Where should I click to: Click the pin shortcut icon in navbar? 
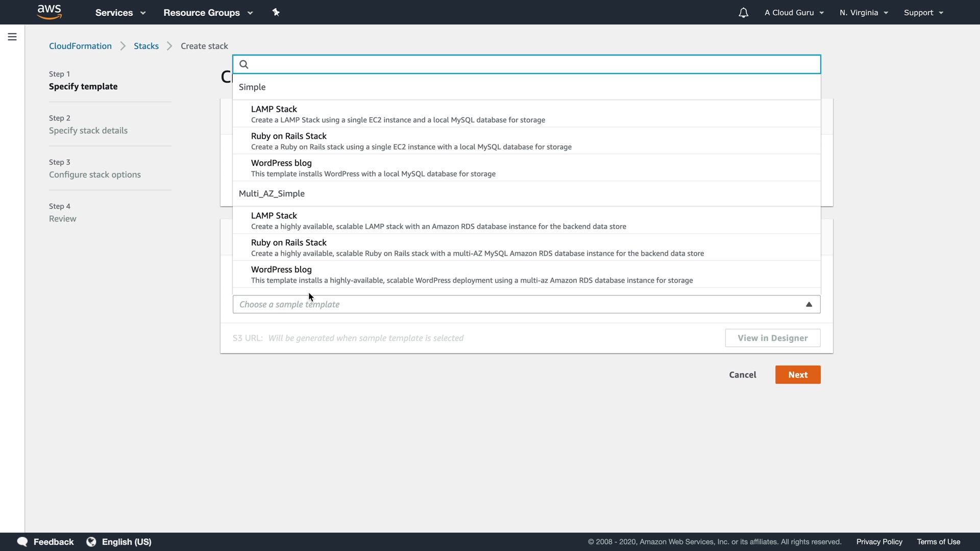[x=276, y=12]
